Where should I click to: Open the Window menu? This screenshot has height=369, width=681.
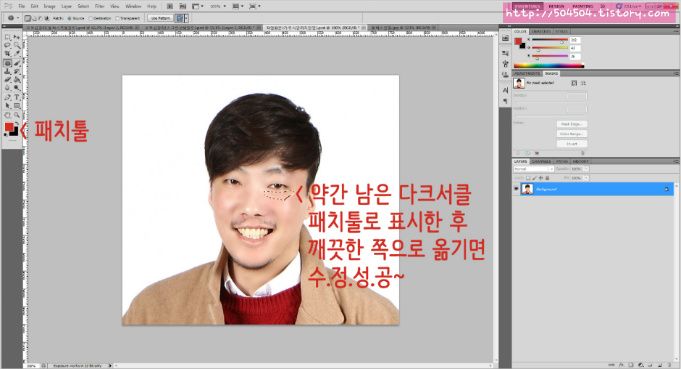(133, 7)
